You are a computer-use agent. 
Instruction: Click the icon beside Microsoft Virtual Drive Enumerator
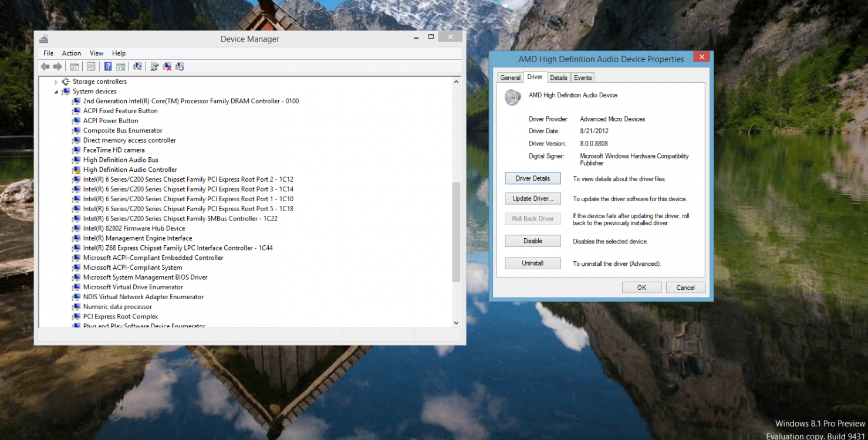click(76, 287)
